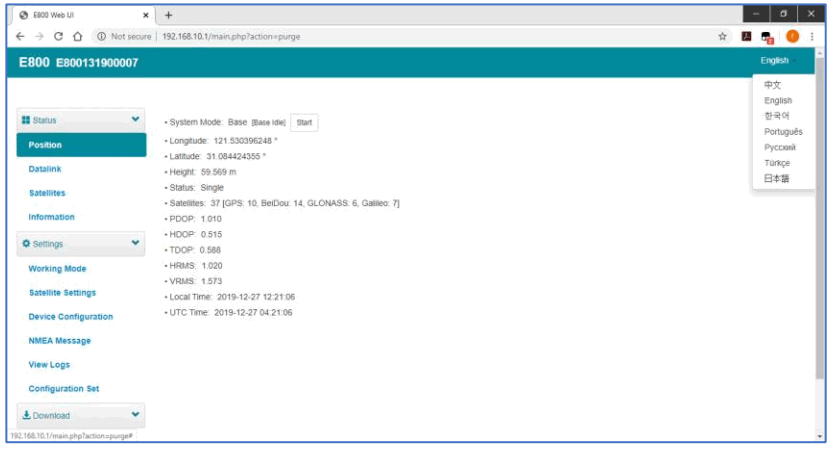
Task: Choose Türkçe language option
Action: (x=777, y=163)
